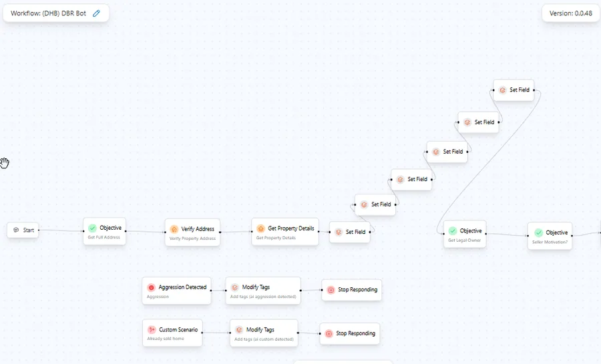Click the tag icon on the Modify Tags custom detected node
This screenshot has height=364, width=601.
[239, 329]
